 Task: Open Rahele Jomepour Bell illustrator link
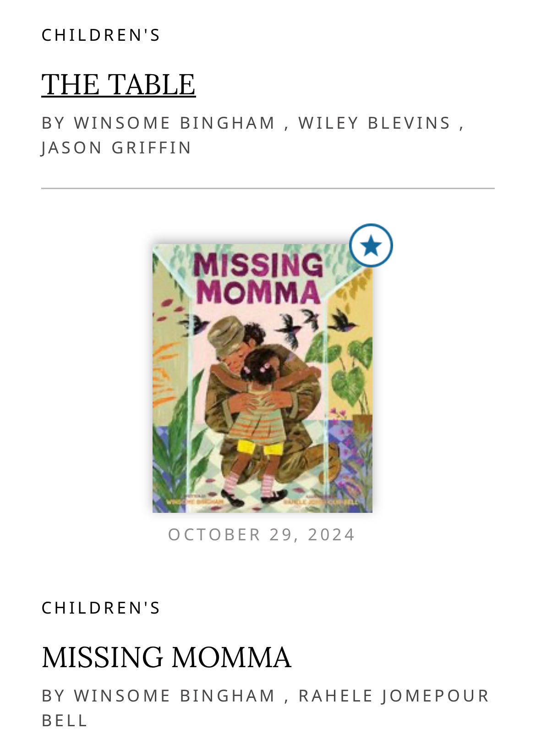pyautogui.click(x=394, y=696)
